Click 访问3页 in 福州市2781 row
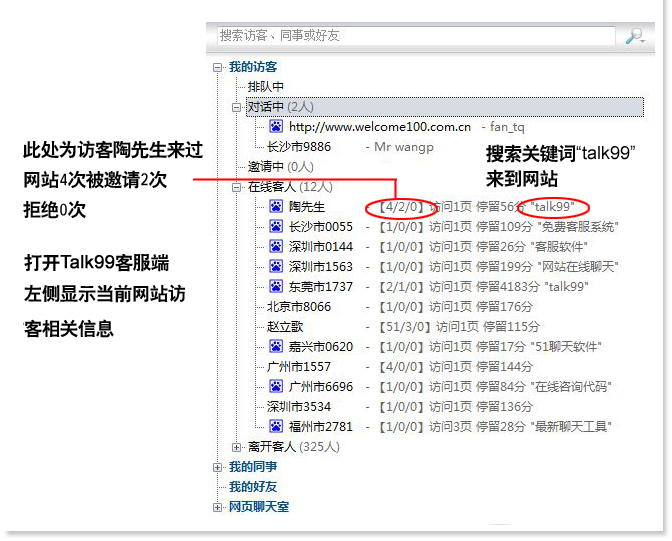The height and width of the screenshot is (541, 672). tap(450, 427)
